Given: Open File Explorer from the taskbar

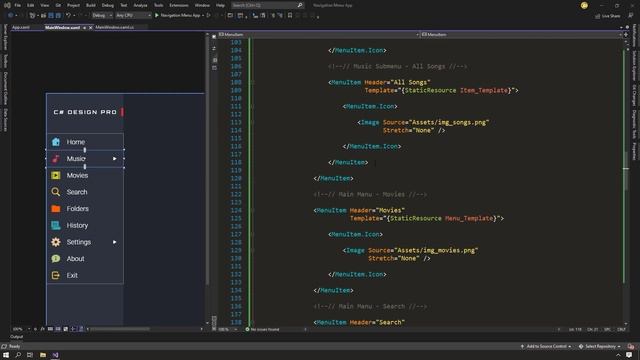Looking at the screenshot, I should (42, 355).
